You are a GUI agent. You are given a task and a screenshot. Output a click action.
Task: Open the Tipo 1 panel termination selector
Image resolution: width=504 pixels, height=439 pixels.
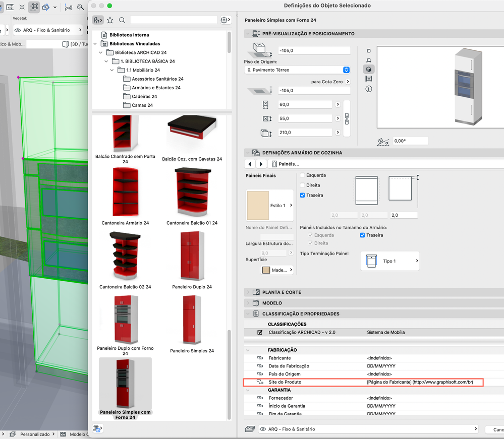click(x=389, y=261)
